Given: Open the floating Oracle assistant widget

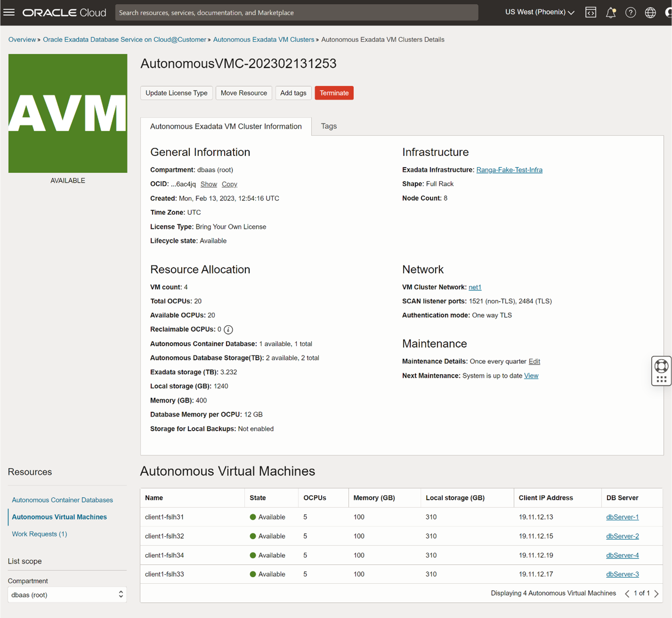Looking at the screenshot, I should [x=661, y=370].
